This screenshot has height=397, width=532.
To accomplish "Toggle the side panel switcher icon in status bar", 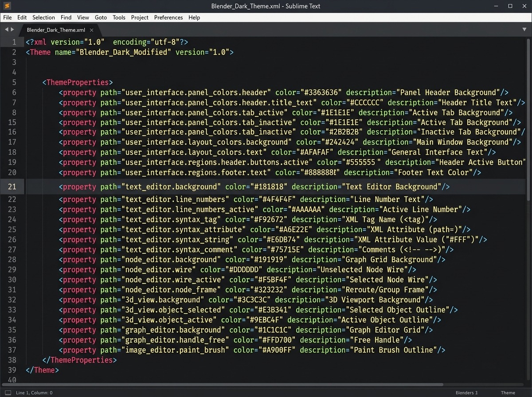I will coord(8,393).
